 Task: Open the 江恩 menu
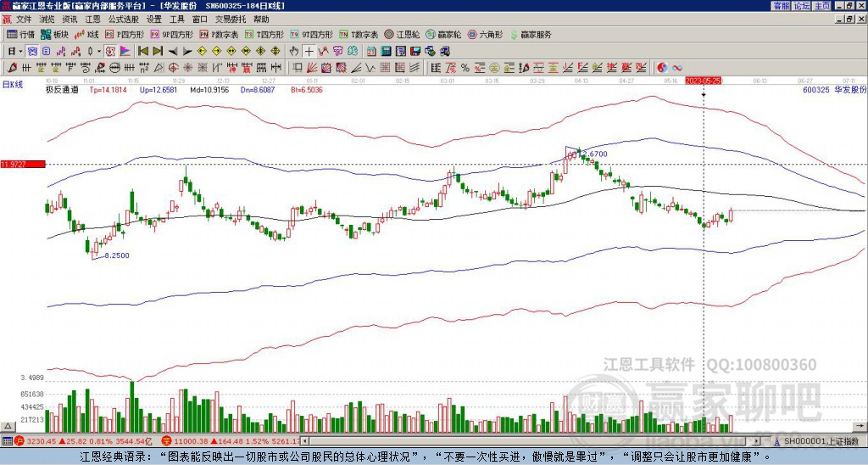(92, 20)
